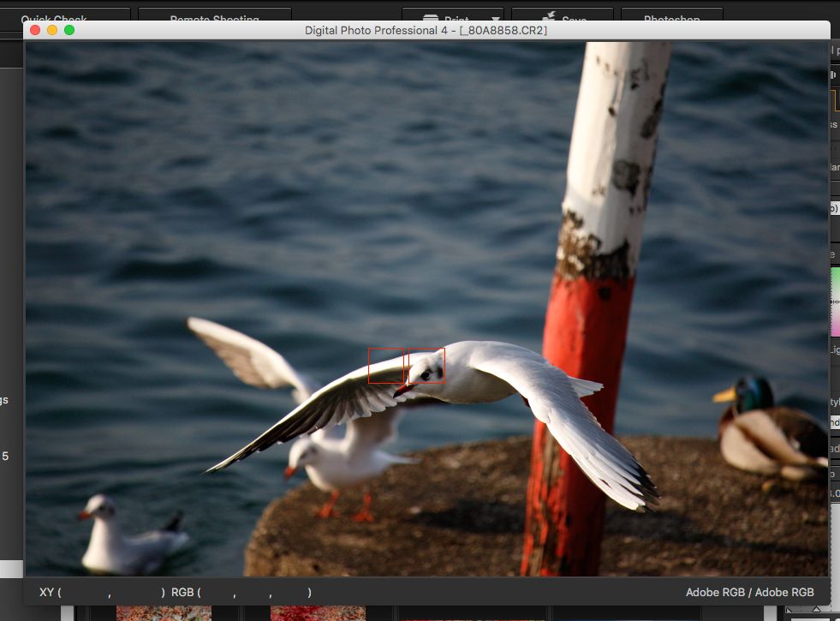Click the RGB value readout
Screen dimensions: 840x621
click(x=241, y=592)
